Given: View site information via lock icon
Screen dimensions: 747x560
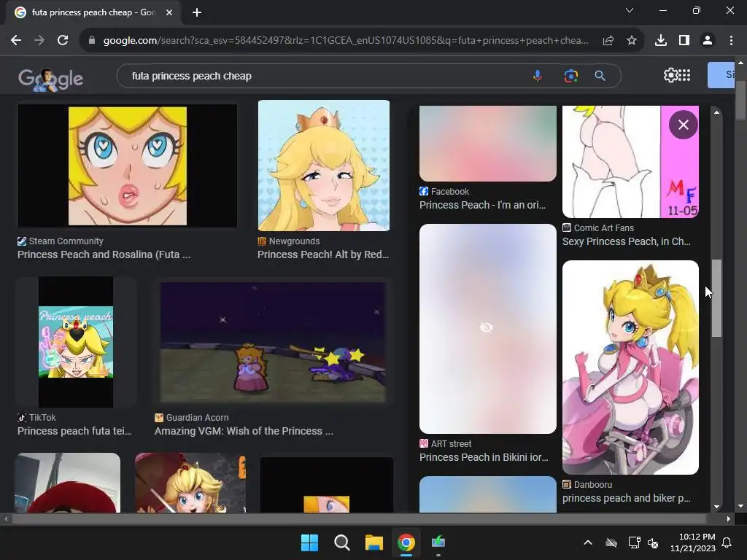Looking at the screenshot, I should tap(92, 41).
